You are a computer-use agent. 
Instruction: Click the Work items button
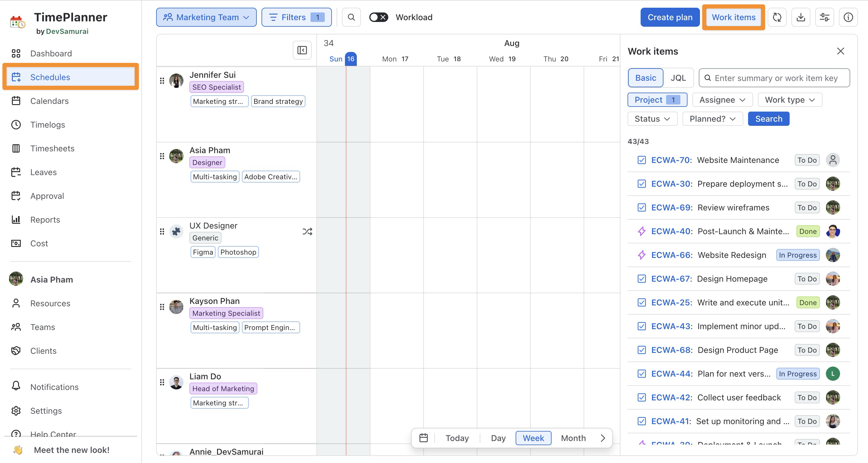734,17
